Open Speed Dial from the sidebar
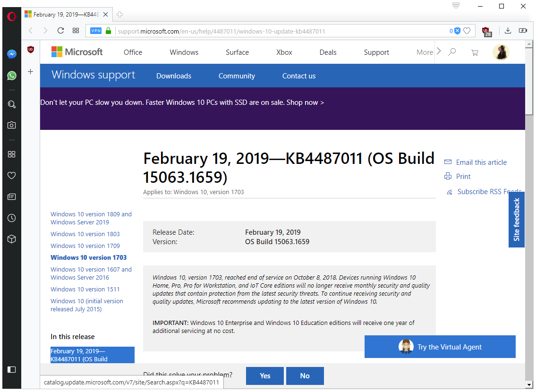This screenshot has height=392, width=536. point(12,154)
